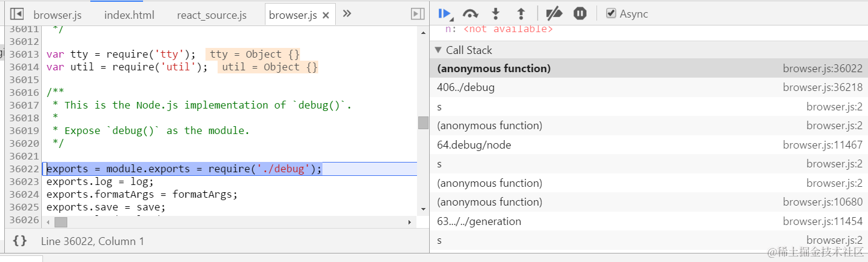
Task: Click the 'tty = Object {}' inline value
Action: coord(253,54)
